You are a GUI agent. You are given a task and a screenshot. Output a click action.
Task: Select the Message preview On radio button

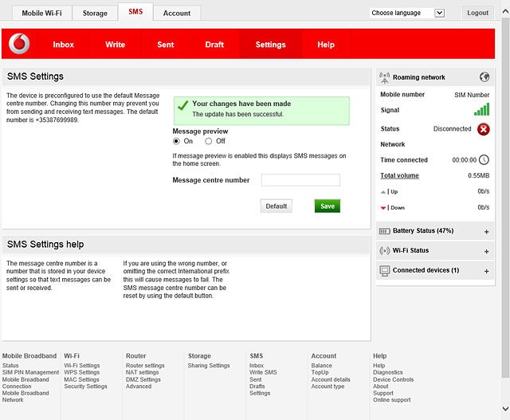pos(176,141)
